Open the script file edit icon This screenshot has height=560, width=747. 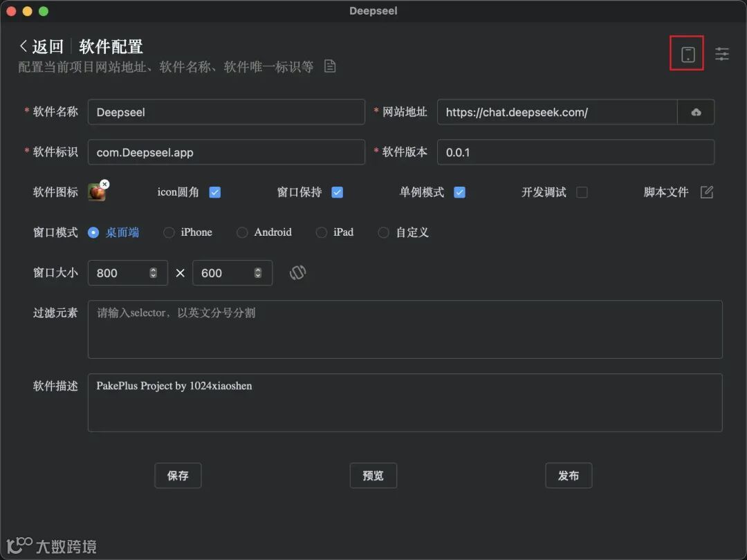pos(706,192)
